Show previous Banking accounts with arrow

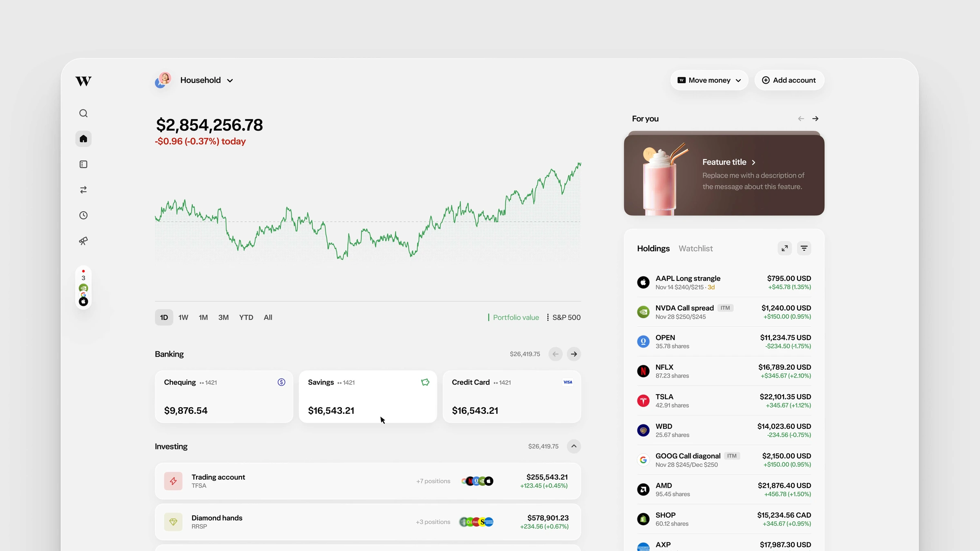click(555, 354)
